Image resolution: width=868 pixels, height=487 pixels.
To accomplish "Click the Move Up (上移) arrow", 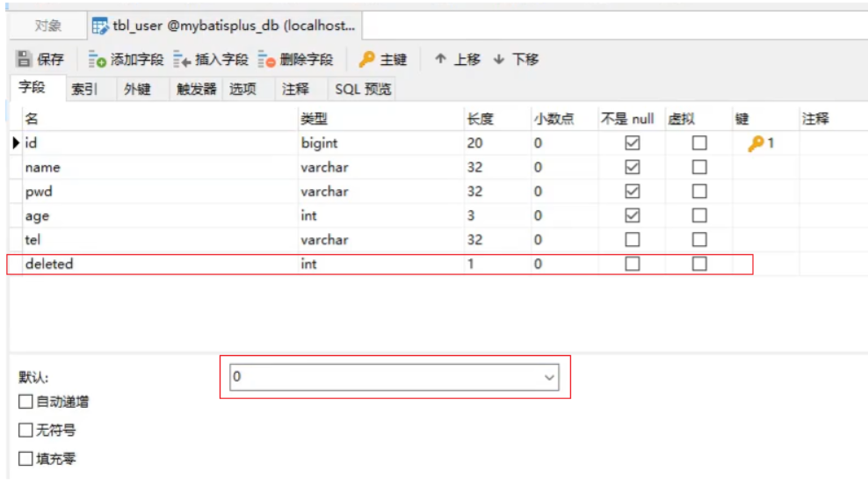I will 440,60.
